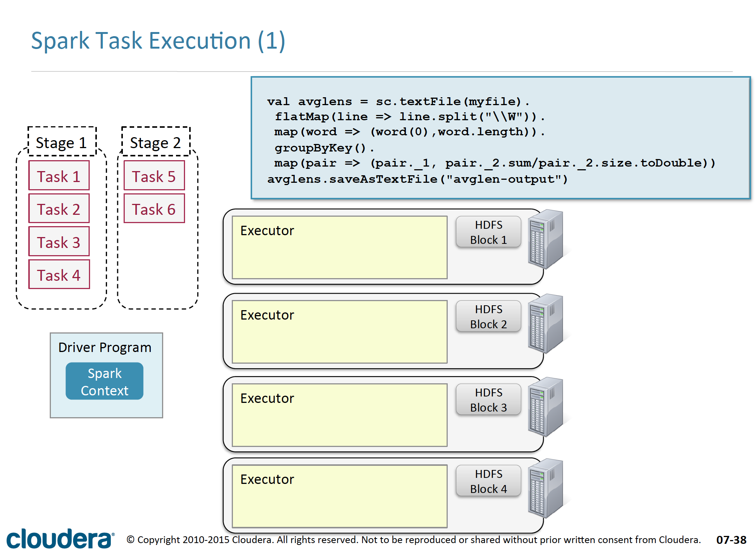Click the Stage 1 label
The image size is (756, 554).
(x=62, y=142)
